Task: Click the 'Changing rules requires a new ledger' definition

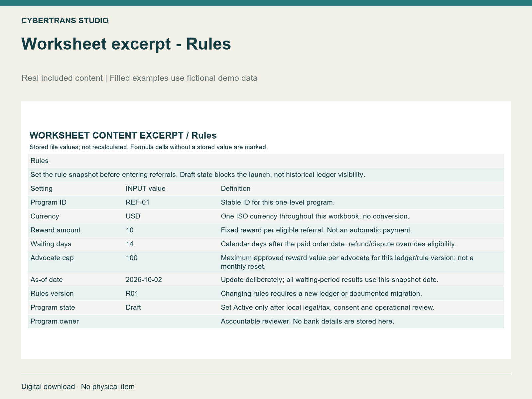Action: tap(361, 294)
